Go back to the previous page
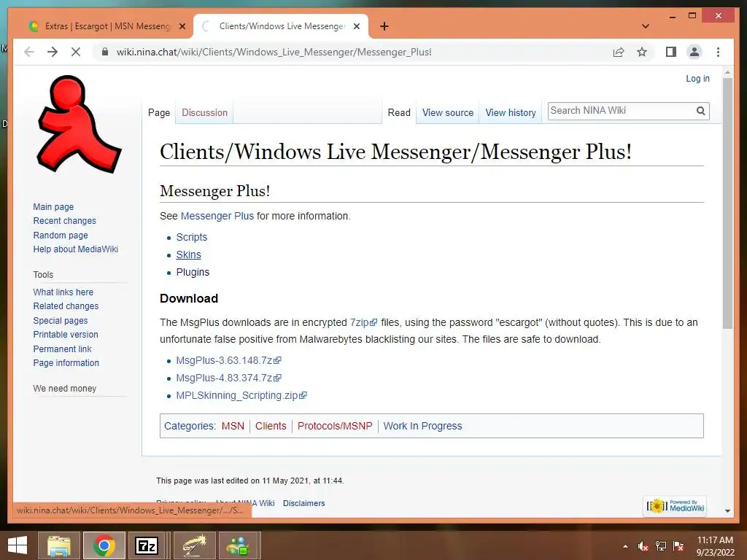 point(29,52)
